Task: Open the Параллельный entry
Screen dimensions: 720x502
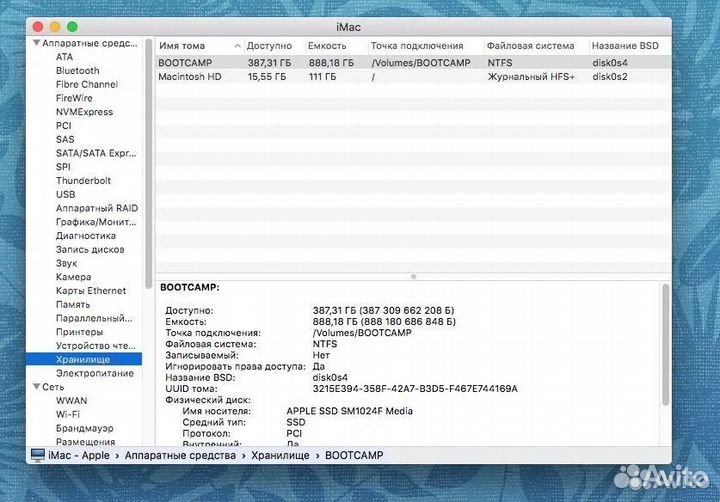Action: pos(94,319)
